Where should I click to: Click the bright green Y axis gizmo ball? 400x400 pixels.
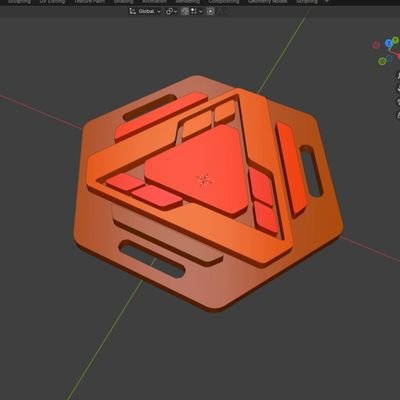click(395, 40)
